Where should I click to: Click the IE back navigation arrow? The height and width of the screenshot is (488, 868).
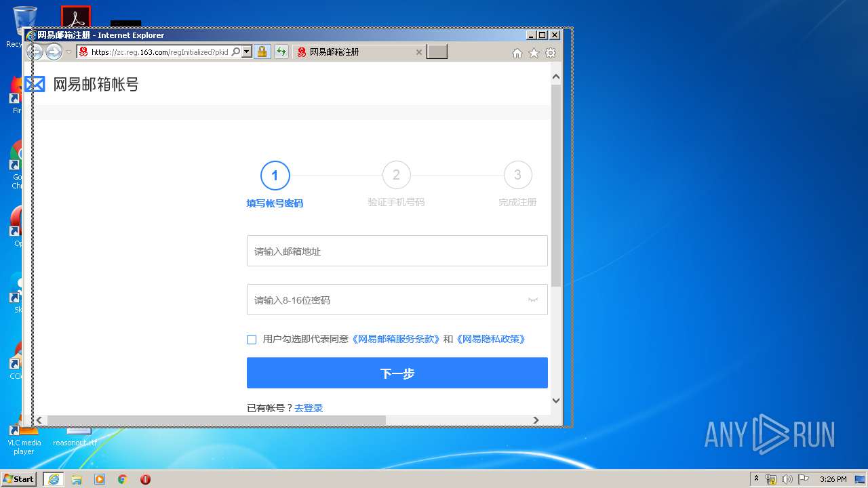click(x=34, y=52)
